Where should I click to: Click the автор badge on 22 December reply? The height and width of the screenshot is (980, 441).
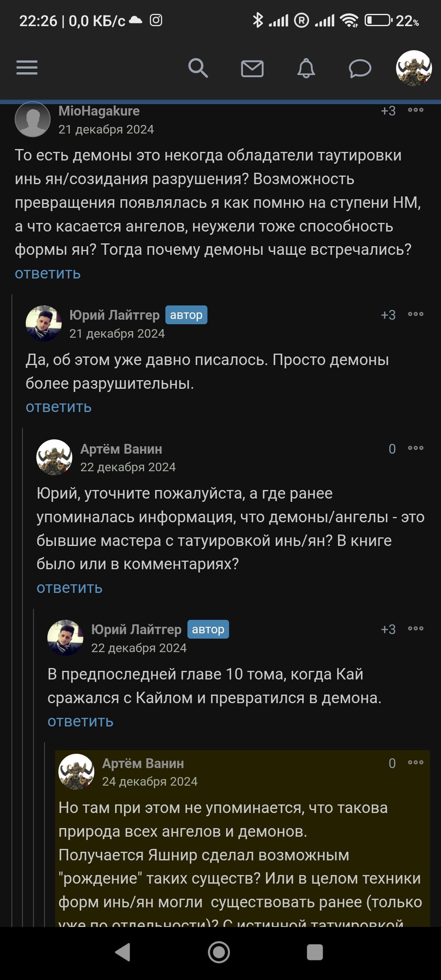point(208,629)
